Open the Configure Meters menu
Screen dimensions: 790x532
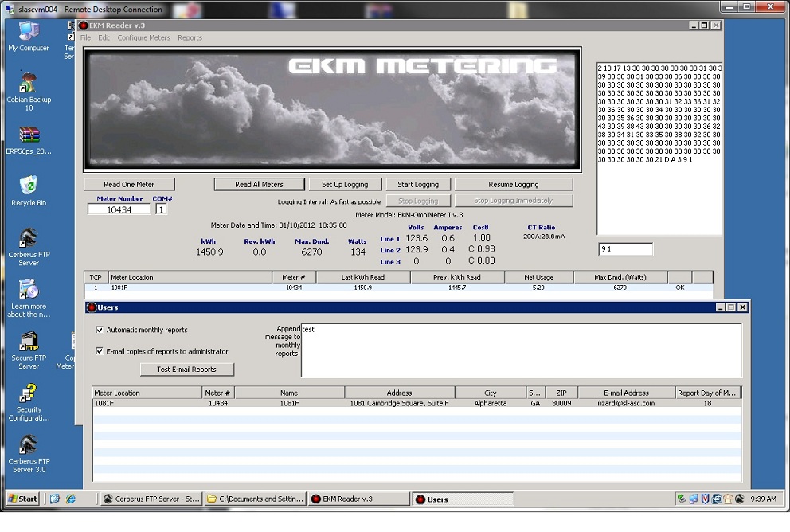coord(143,38)
